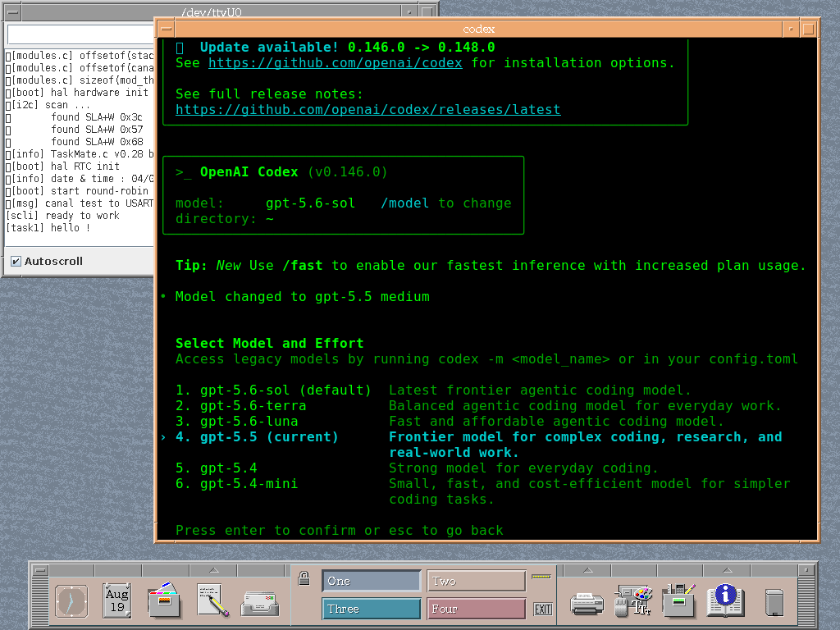Viewport: 840px width, 630px height.
Task: Switch to workspace Three
Action: [x=372, y=609]
